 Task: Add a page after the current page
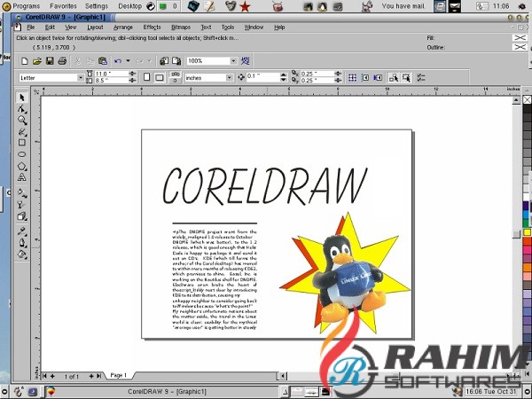(x=91, y=376)
